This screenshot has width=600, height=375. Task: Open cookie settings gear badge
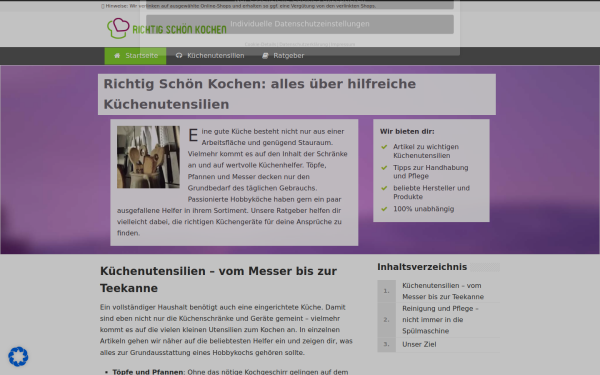click(18, 357)
